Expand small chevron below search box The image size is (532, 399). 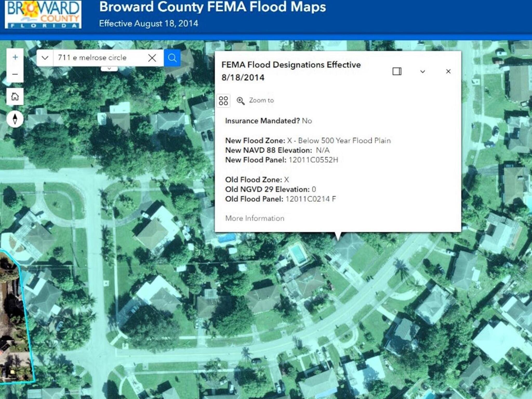(x=109, y=69)
